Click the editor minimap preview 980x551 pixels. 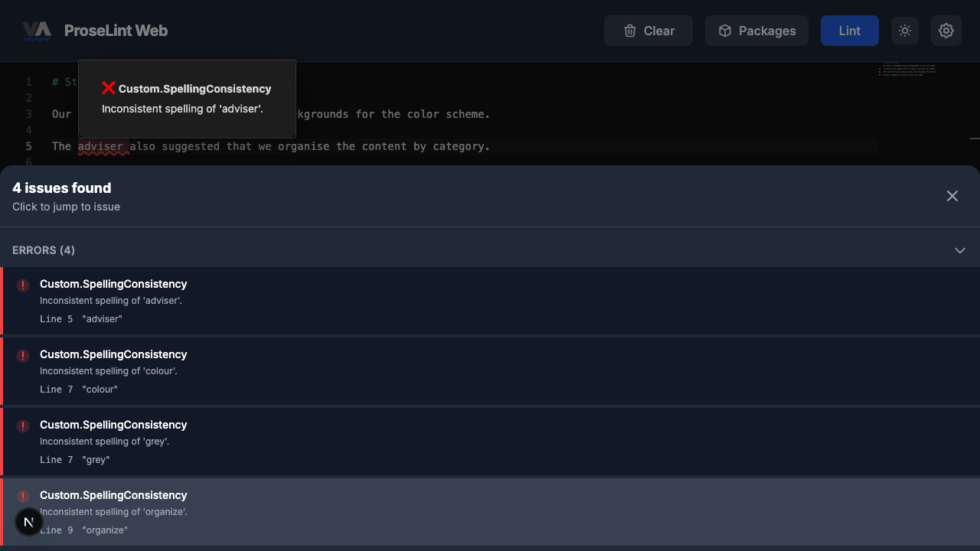(x=908, y=70)
